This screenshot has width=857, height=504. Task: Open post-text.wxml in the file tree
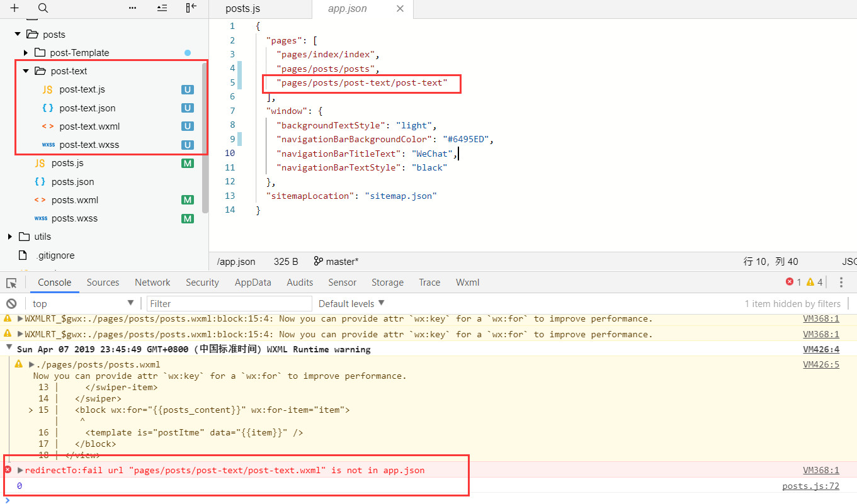pyautogui.click(x=89, y=126)
